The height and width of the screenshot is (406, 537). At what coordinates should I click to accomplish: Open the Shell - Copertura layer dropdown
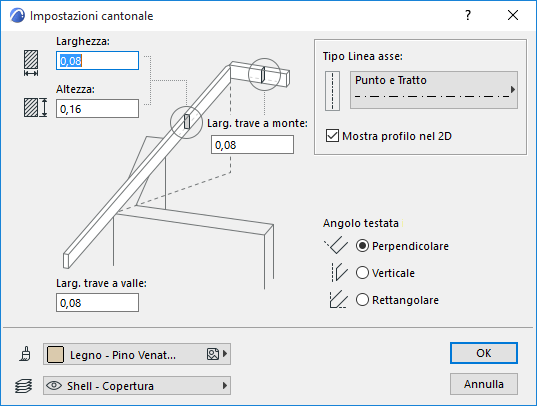tap(137, 385)
